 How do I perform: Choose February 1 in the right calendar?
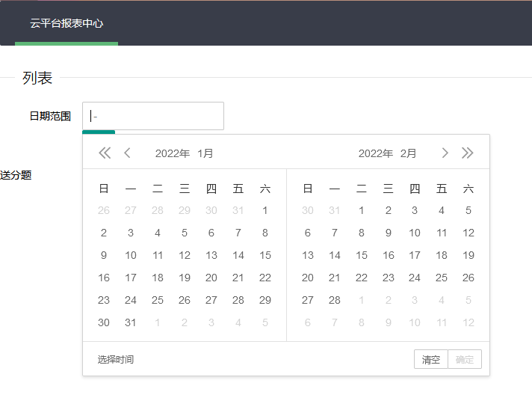click(362, 210)
